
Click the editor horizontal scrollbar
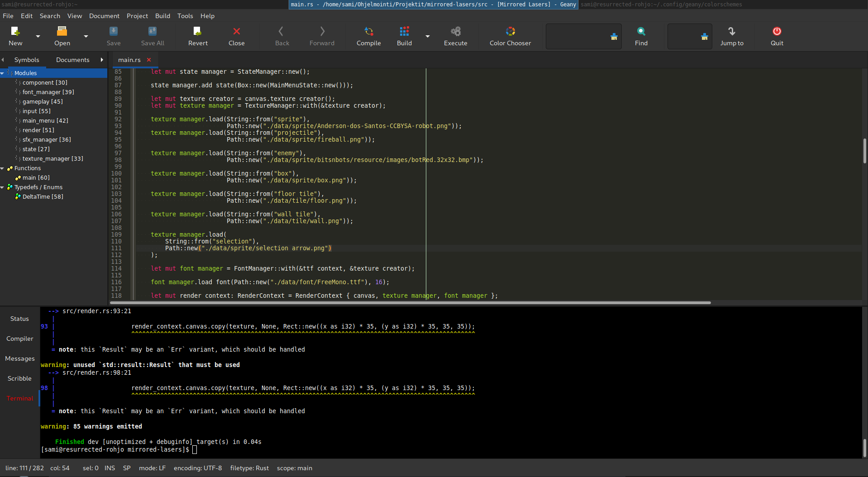coord(410,302)
